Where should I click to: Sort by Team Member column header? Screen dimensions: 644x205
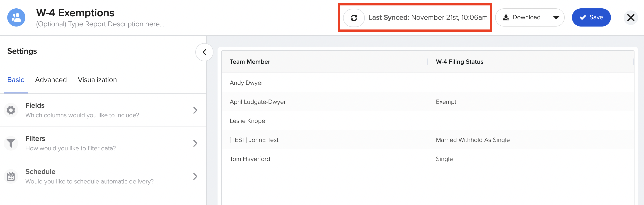pos(250,62)
